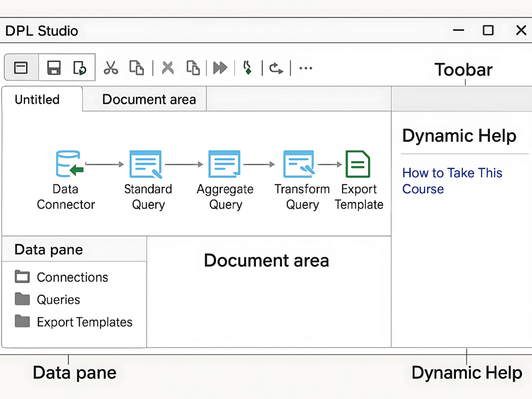The image size is (532, 399).
Task: Click the paste icon after the delete X
Action: pos(193,68)
